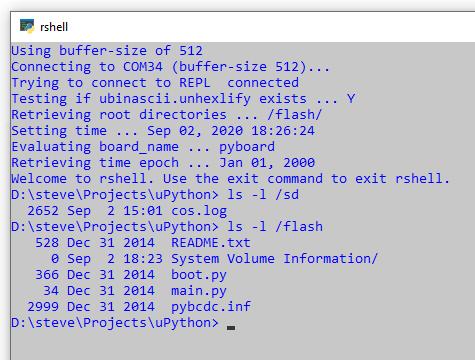Click the cos.log file entry
Viewport: 475px width, 360px height.
pyautogui.click(x=199, y=211)
